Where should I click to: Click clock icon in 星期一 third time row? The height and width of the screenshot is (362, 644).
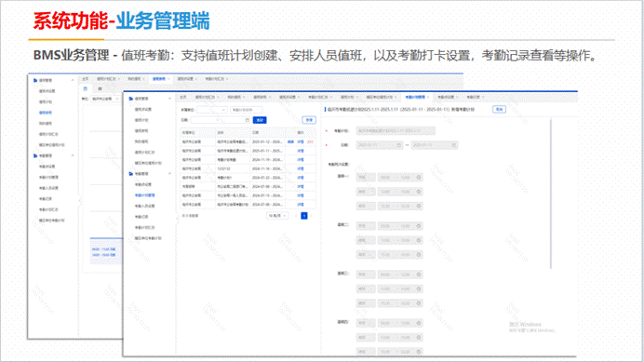click(x=419, y=207)
